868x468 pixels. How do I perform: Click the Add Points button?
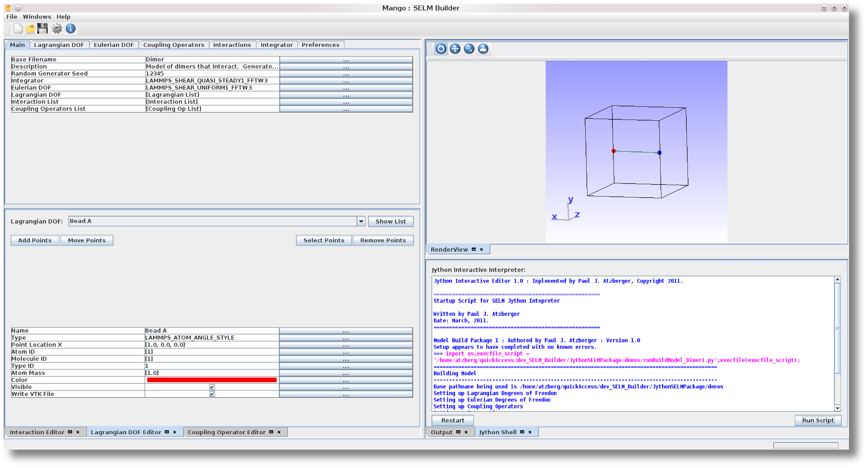[x=35, y=241]
